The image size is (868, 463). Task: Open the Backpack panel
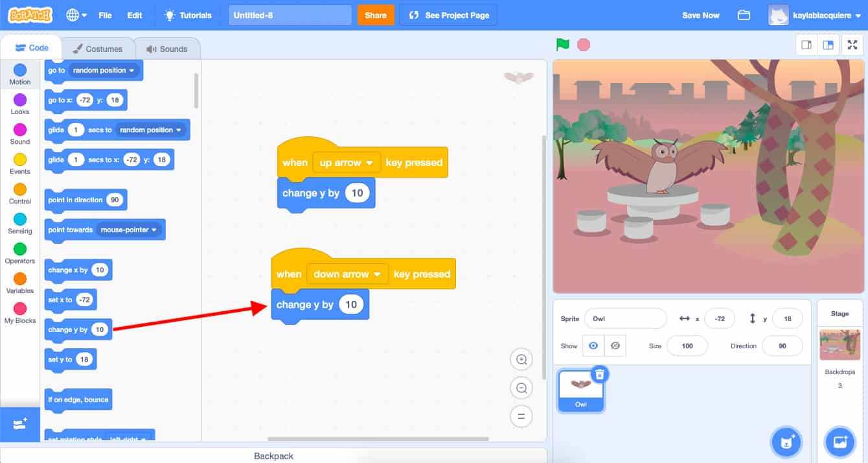pos(273,456)
